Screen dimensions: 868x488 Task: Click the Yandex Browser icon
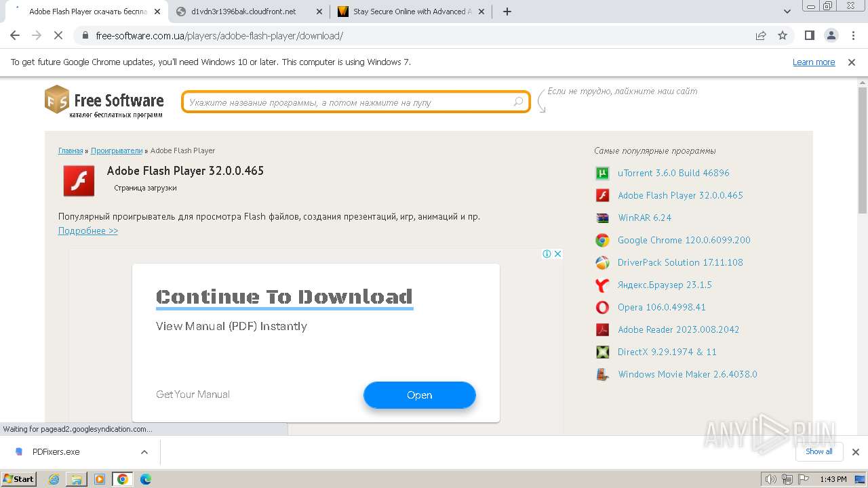coord(602,285)
